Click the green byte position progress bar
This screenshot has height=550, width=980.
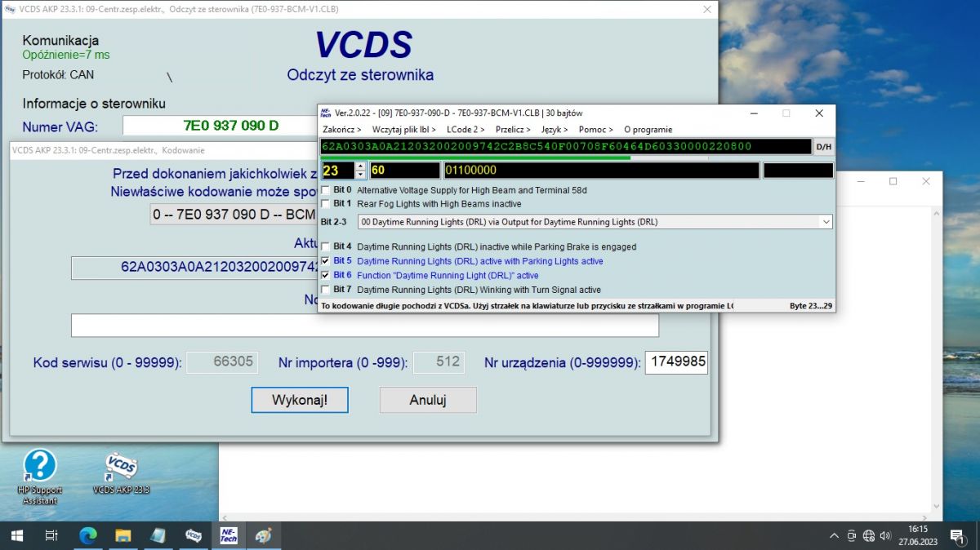[475, 157]
